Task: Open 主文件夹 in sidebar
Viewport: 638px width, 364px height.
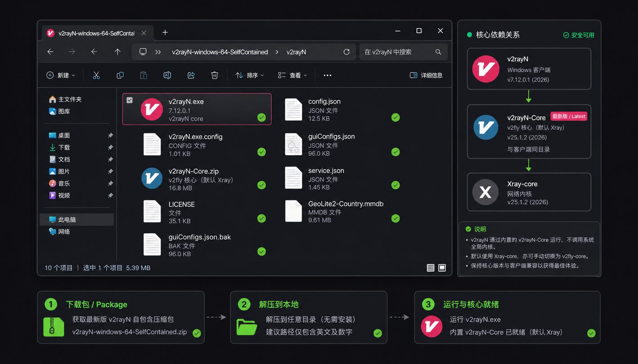Action: click(65, 99)
